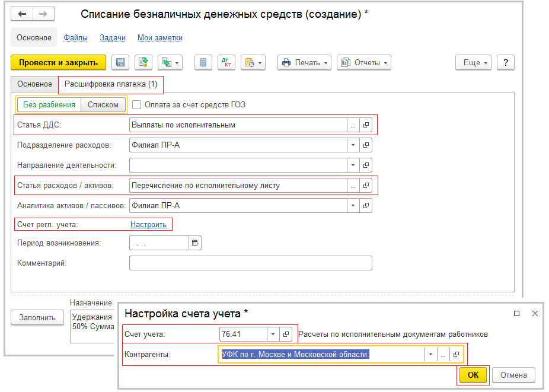Screen dimensions: 549x392
Task: Click the forward navigation arrow
Action: coord(43,14)
